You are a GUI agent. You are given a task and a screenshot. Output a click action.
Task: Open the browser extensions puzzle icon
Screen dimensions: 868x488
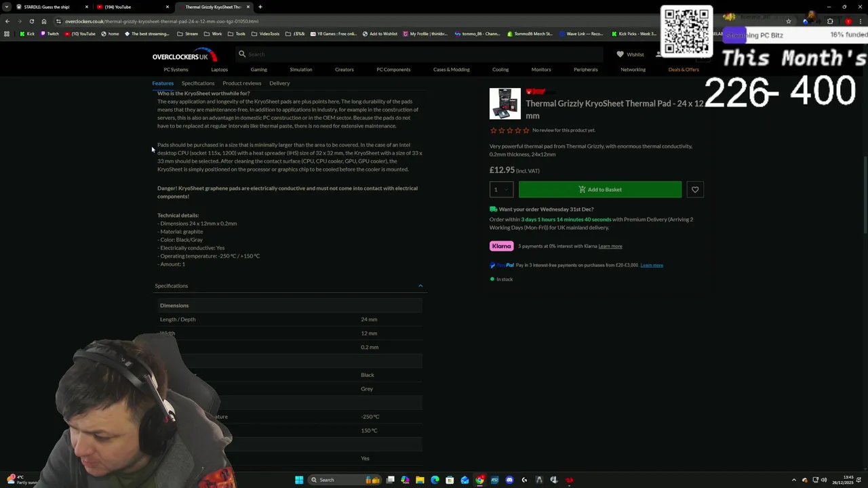[x=830, y=21]
